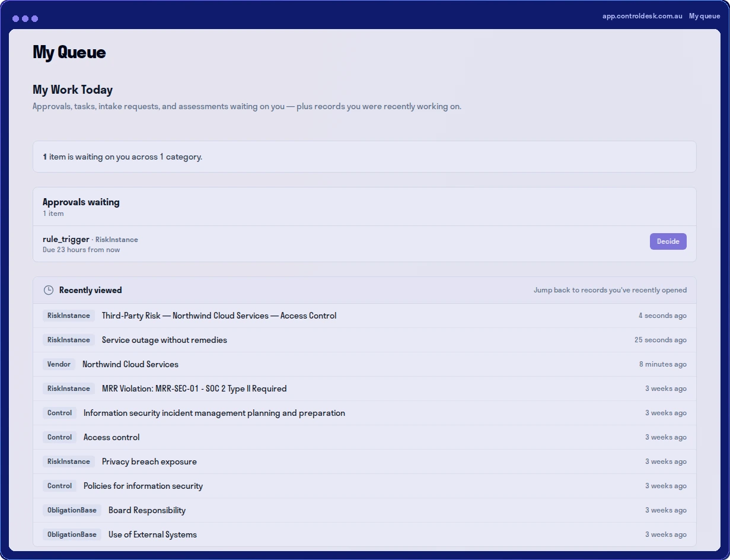Open the Board Responsibility obligation
Screen dimensions: 730x560
click(364, 510)
